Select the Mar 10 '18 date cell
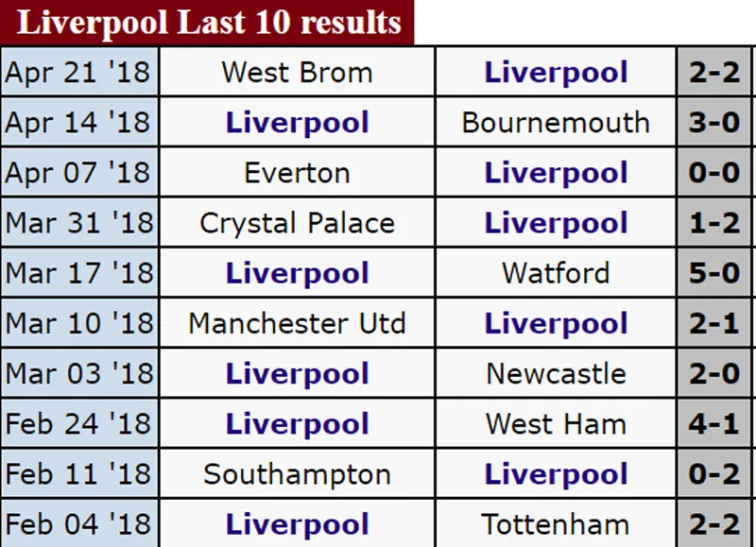This screenshot has width=756, height=547. [78, 323]
